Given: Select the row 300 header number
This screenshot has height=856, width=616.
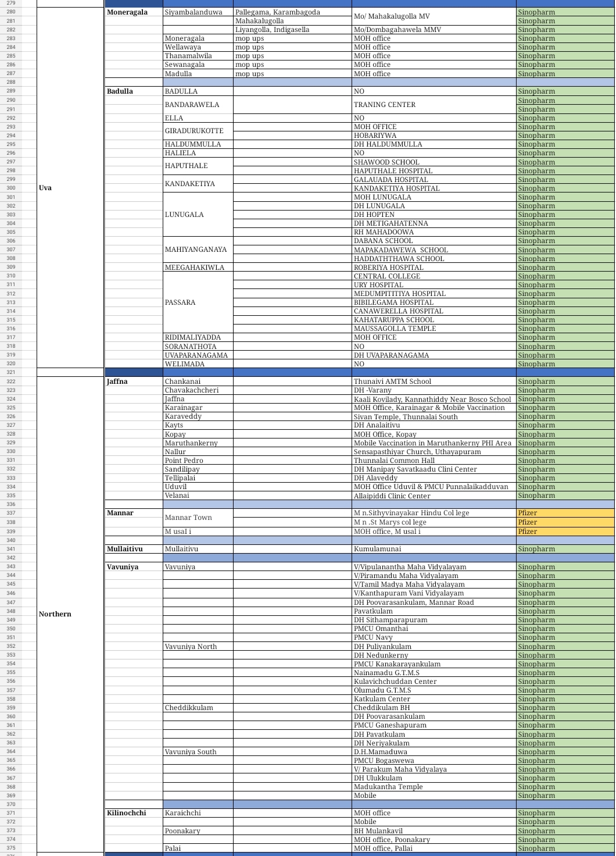Looking at the screenshot, I should tap(11, 188).
